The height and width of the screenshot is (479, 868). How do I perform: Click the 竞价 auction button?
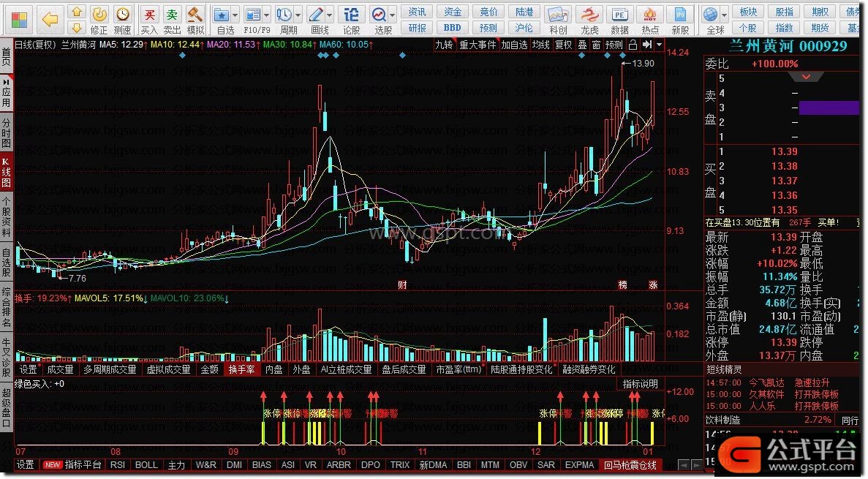488,12
